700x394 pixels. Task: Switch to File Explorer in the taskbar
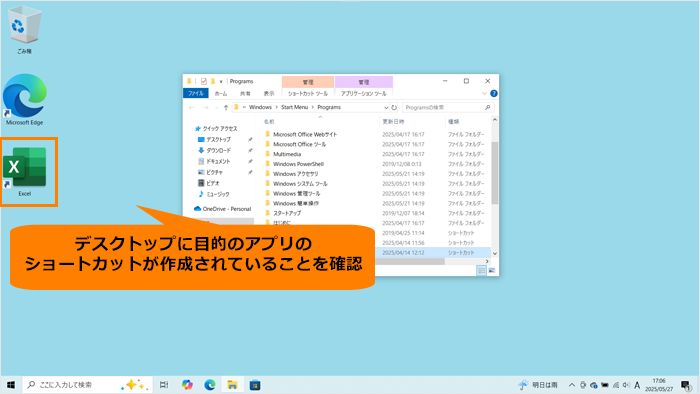(232, 385)
